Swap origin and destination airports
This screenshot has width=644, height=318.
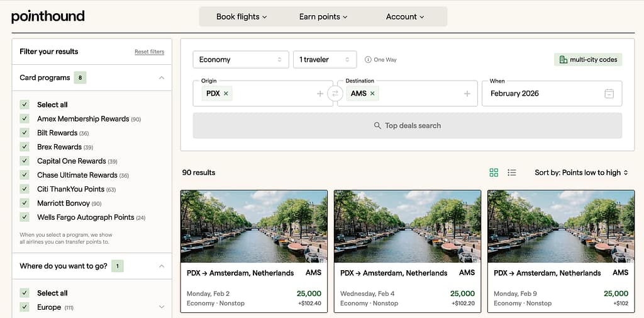click(335, 93)
